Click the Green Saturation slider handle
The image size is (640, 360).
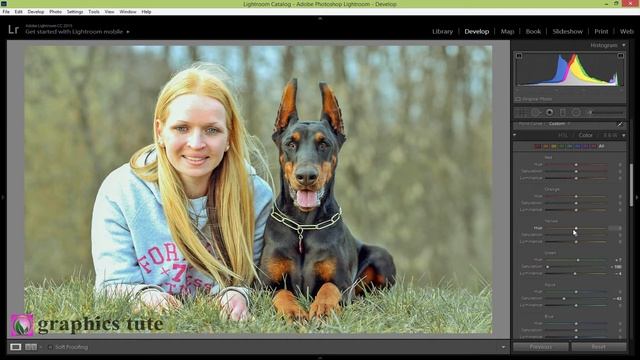[x=547, y=267]
